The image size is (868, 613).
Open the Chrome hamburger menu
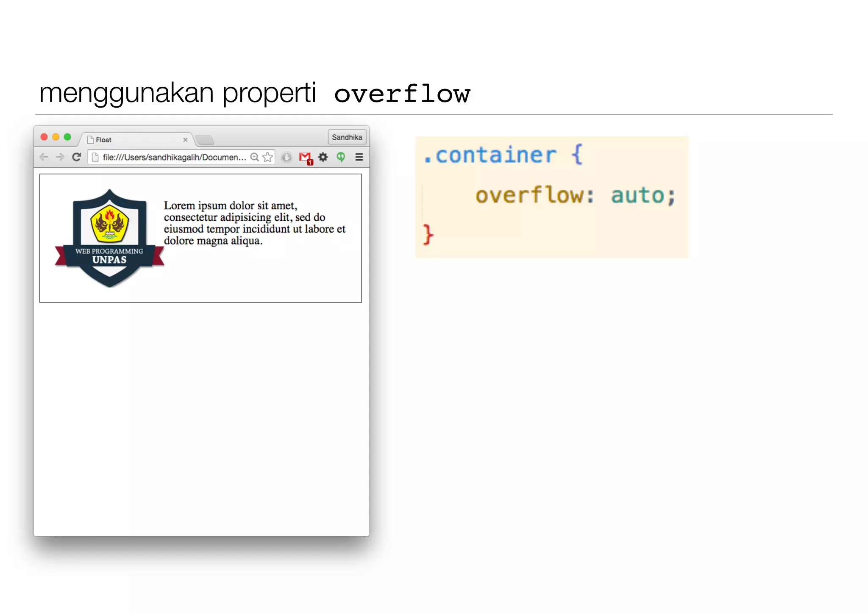359,157
